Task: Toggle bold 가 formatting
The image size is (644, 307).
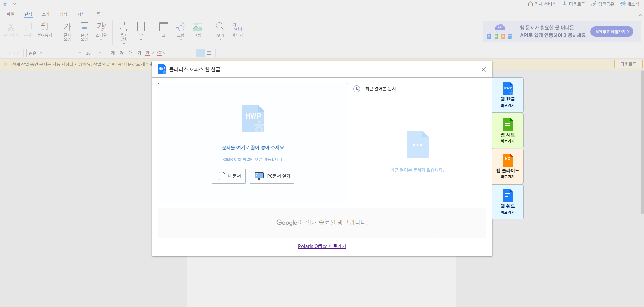Action: pos(113,53)
